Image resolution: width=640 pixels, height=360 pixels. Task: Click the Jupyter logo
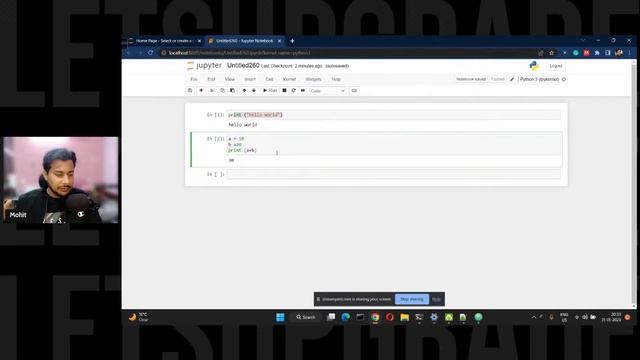pos(204,65)
